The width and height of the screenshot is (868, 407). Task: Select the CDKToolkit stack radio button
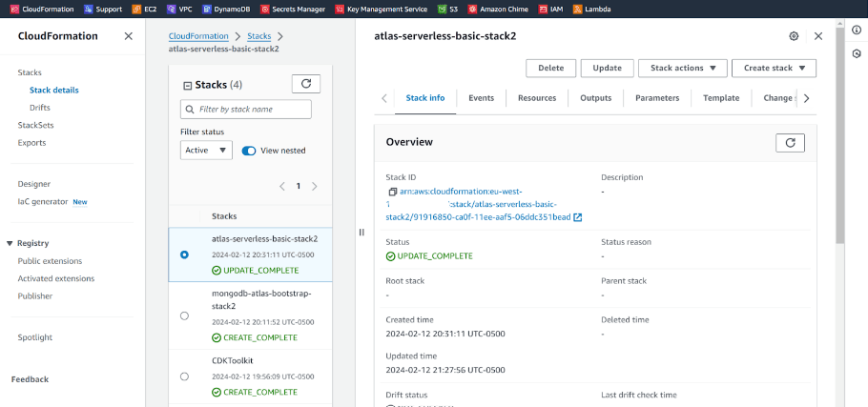[184, 376]
